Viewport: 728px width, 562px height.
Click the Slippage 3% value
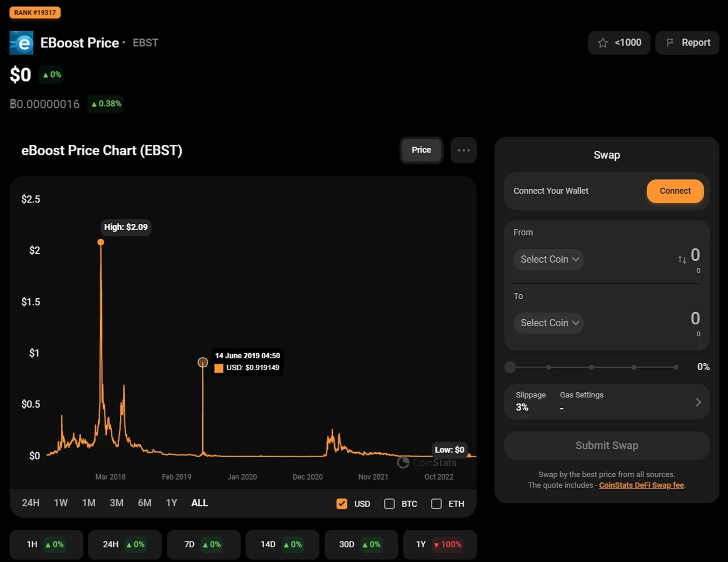522,407
